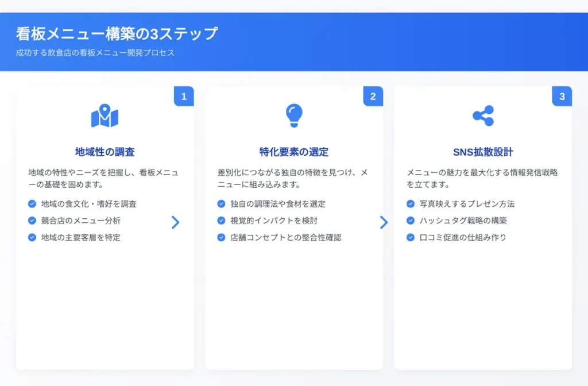The image size is (588, 386).
Task: Click checkmark icon beside 写真映えするプレゼン方法
Action: pos(411,204)
